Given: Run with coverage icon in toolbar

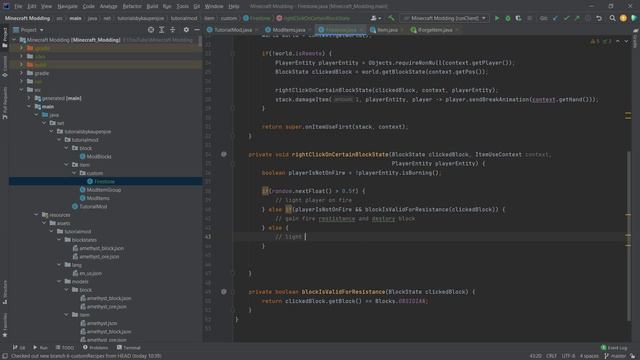Looking at the screenshot, I should point(518,18).
